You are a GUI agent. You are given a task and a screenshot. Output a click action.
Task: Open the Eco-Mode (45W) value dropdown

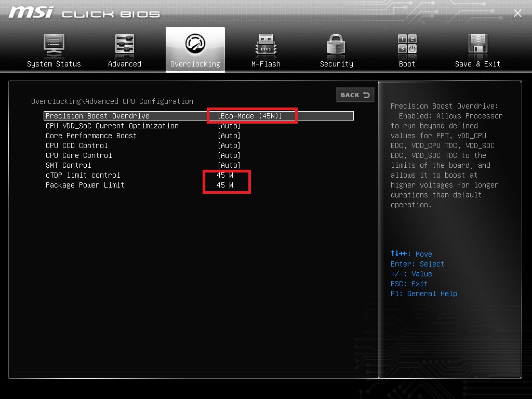pyautogui.click(x=250, y=116)
